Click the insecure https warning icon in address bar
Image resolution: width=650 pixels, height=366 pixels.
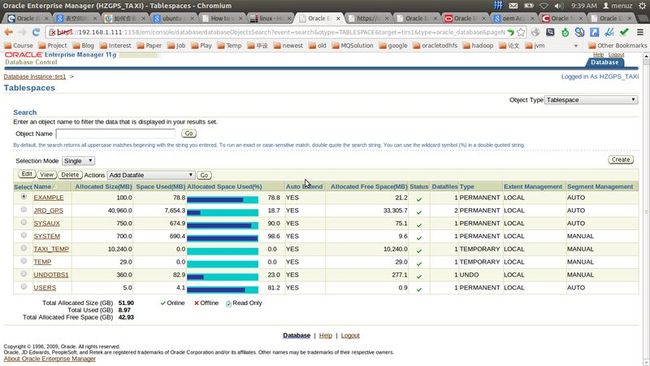click(53, 32)
